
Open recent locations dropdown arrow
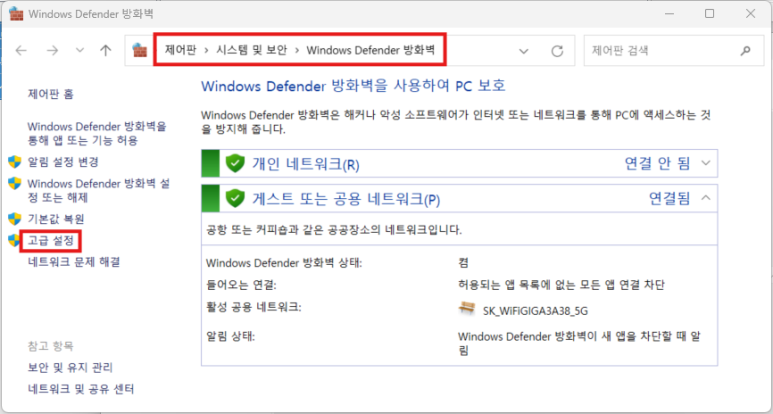pyautogui.click(x=79, y=50)
